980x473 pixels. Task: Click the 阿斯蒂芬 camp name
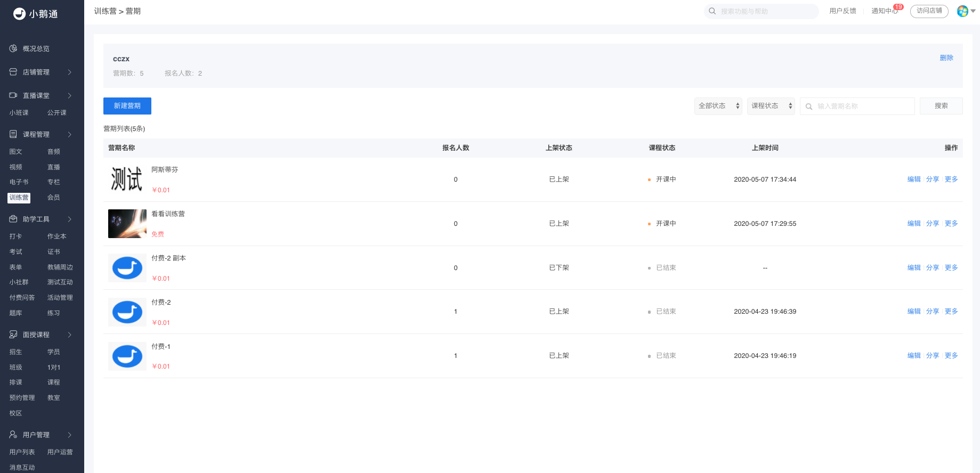[165, 170]
